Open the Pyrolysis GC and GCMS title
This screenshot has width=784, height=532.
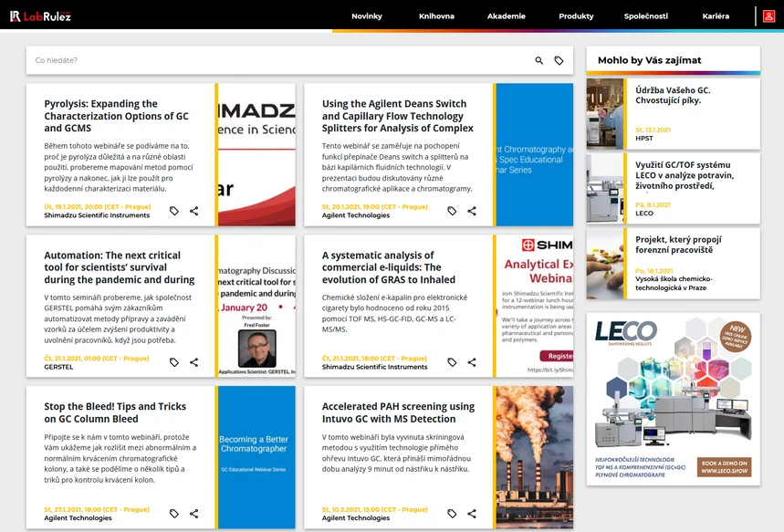[x=117, y=116]
